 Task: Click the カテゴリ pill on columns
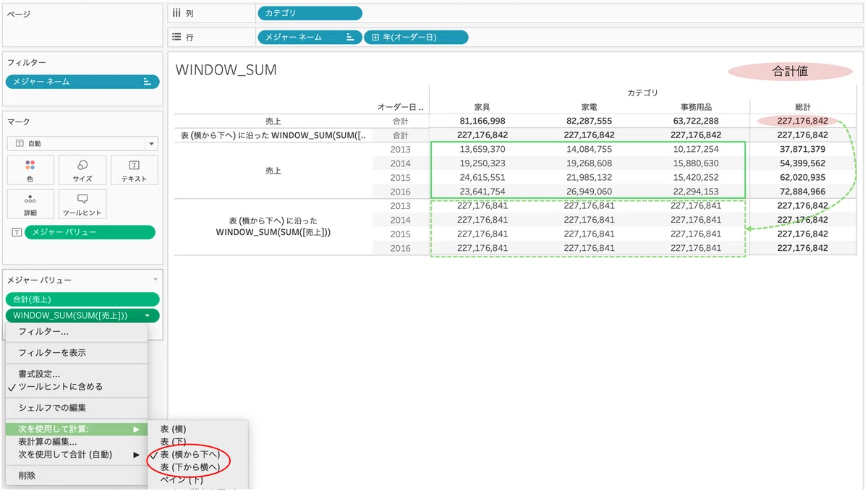point(310,13)
